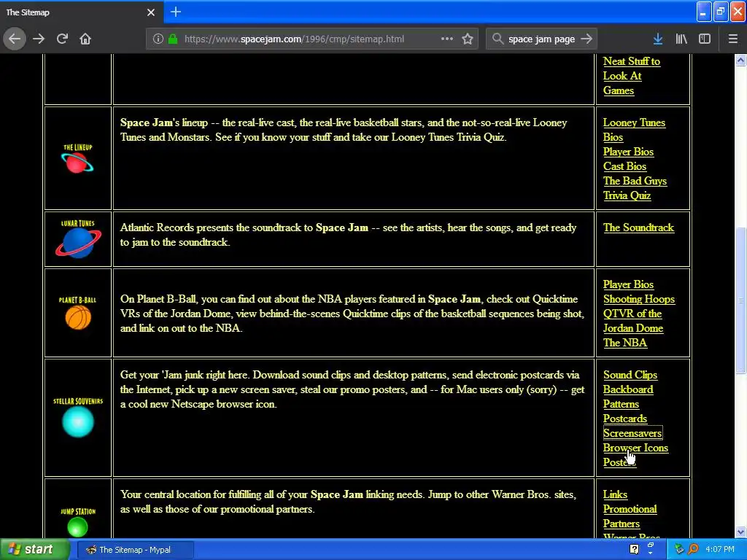This screenshot has width=747, height=560.
Task: Click the Forward arrow button
Action: click(39, 39)
